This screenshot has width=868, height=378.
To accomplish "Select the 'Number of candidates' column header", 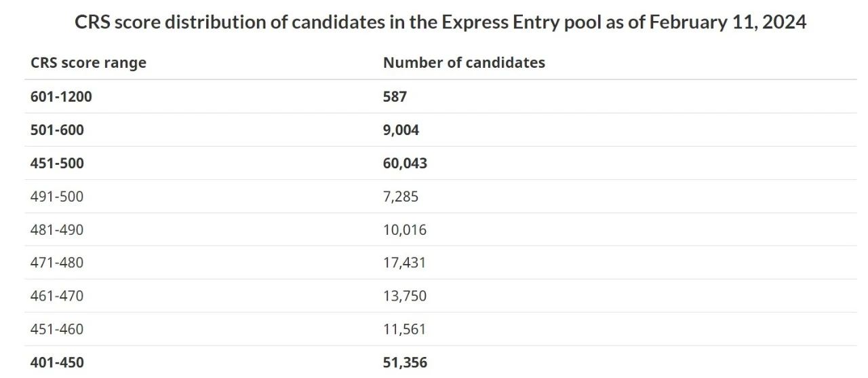I will 464,62.
